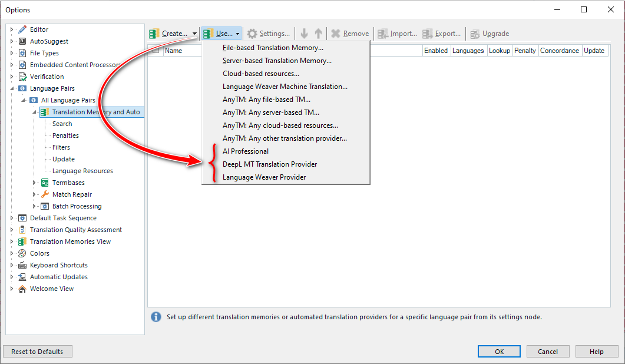Screen dimensions: 625x364
Task: Click the OK button
Action: click(499, 352)
